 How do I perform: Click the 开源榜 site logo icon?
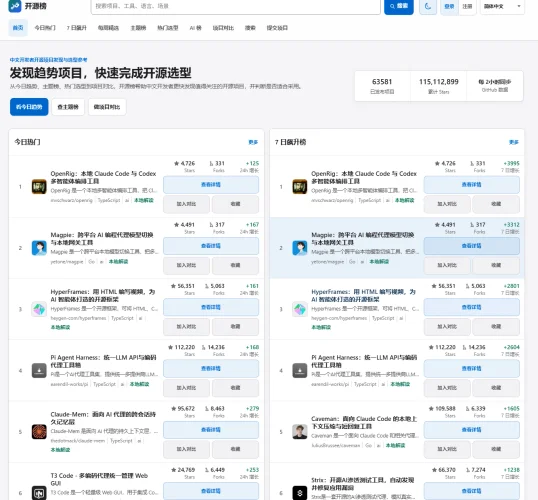[x=15, y=6]
